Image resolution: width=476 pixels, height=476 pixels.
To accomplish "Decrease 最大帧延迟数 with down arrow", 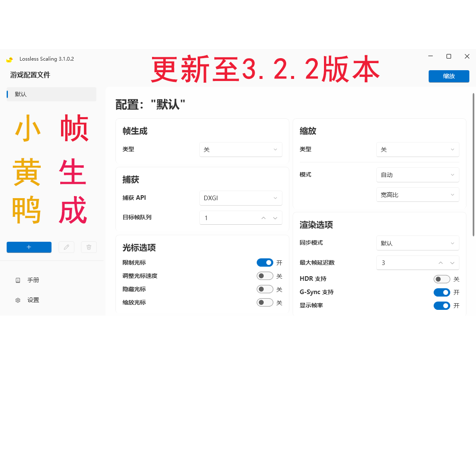I will [x=452, y=263].
